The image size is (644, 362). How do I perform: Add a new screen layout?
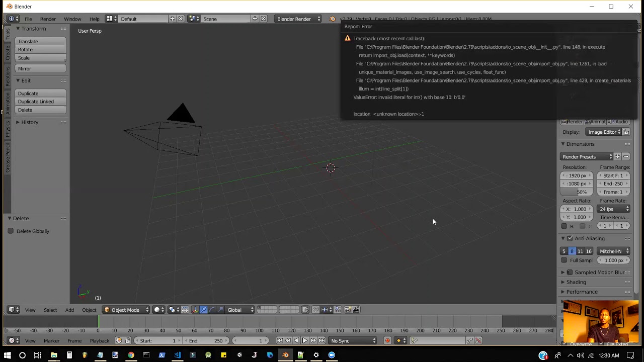point(173,19)
